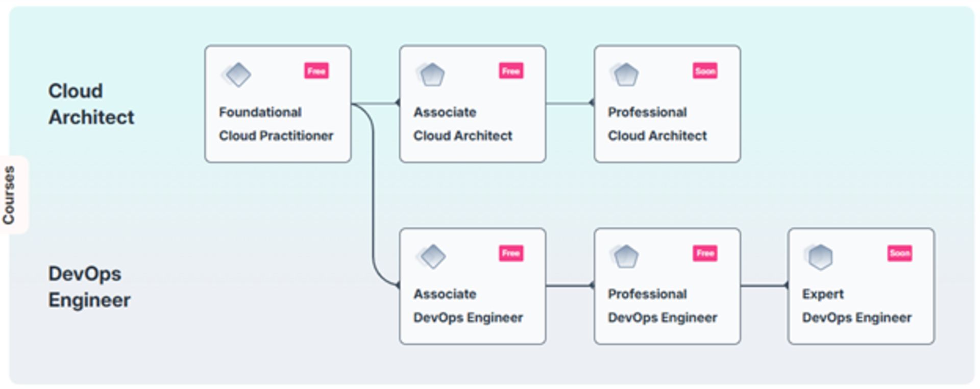980x389 pixels.
Task: Open the Foundational Cloud Practitioner course card
Action: (x=278, y=104)
